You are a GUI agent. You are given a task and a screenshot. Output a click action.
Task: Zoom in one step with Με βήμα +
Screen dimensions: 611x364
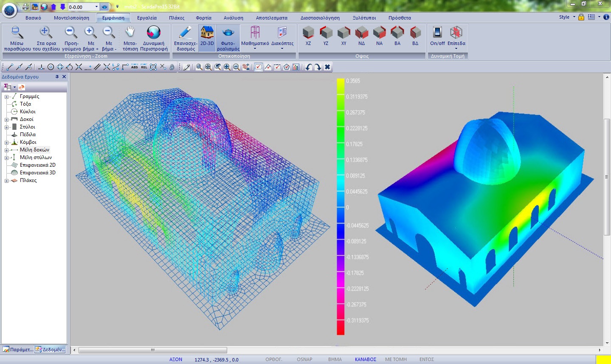(x=90, y=39)
